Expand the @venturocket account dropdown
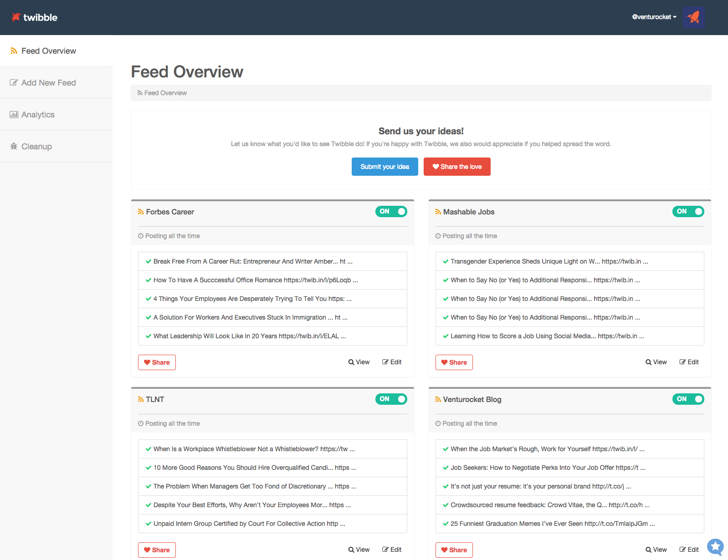Screen dimensions: 728x560 654,17
